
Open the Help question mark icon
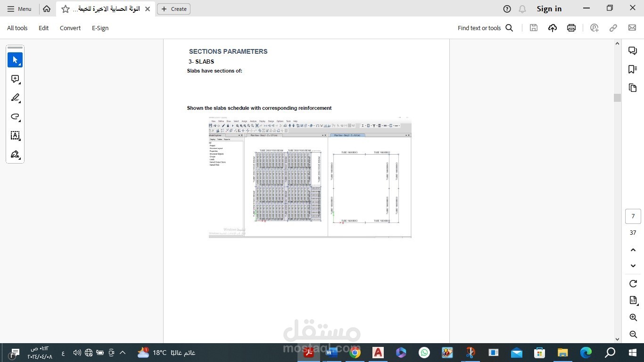pyautogui.click(x=507, y=8)
